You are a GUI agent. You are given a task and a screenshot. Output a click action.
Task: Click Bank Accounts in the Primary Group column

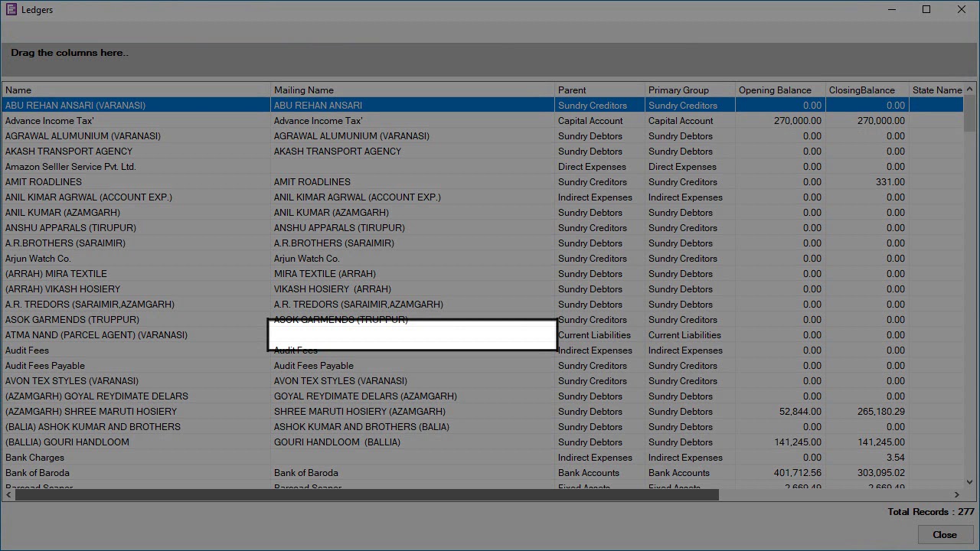click(690, 472)
